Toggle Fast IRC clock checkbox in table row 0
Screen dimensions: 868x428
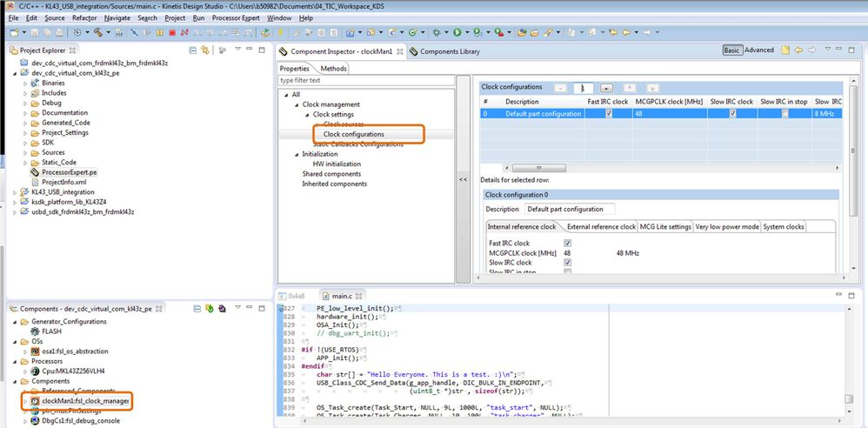609,113
